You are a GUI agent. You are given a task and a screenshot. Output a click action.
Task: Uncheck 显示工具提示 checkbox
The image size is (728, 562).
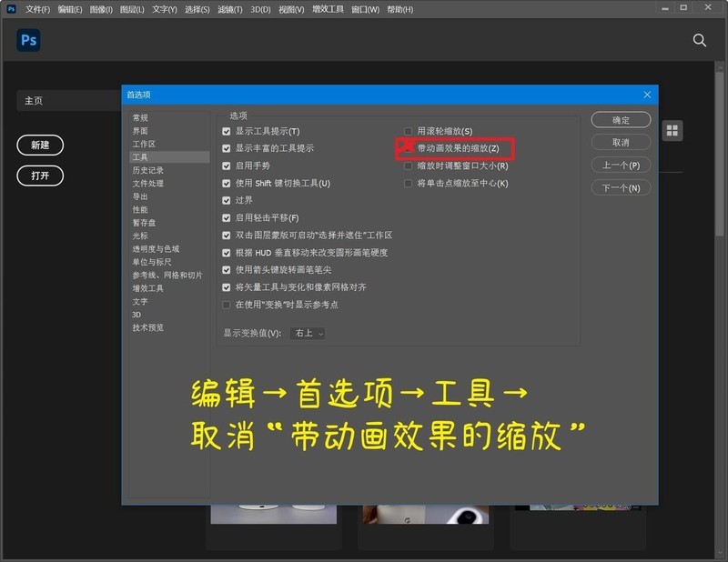(225, 130)
